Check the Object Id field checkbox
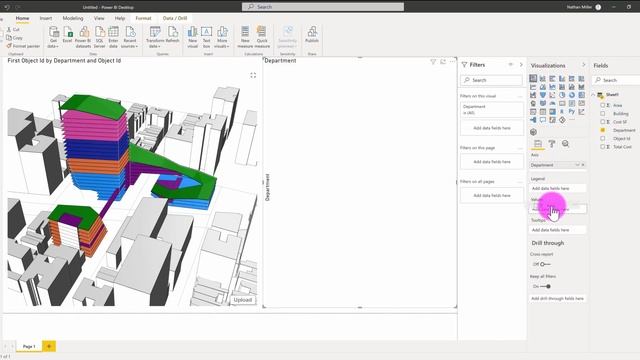Screen dimensions: 640x360 pyautogui.click(x=602, y=138)
